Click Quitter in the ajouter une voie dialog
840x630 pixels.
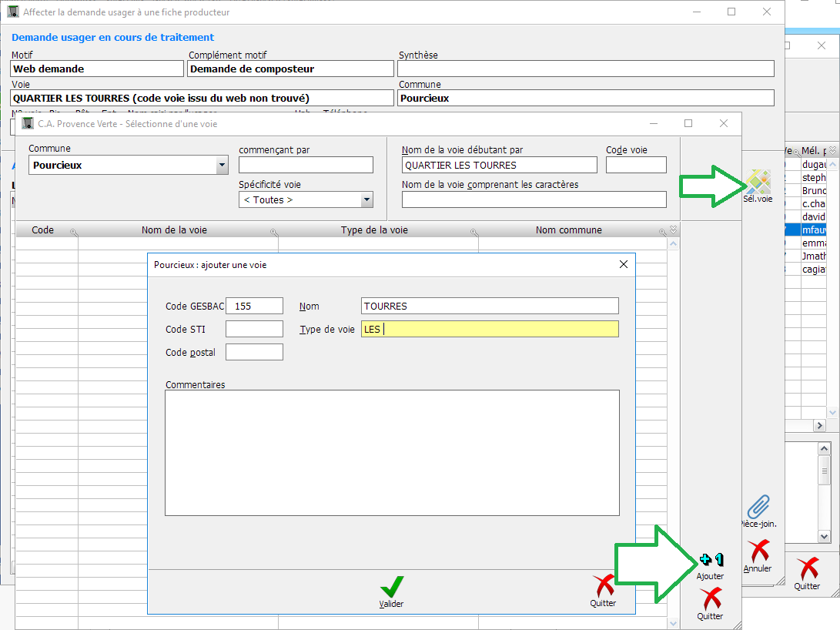coord(603,588)
